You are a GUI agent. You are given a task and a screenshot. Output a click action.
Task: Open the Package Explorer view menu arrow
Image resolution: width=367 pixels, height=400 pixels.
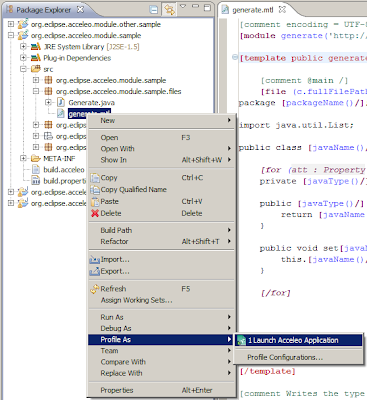183,7
